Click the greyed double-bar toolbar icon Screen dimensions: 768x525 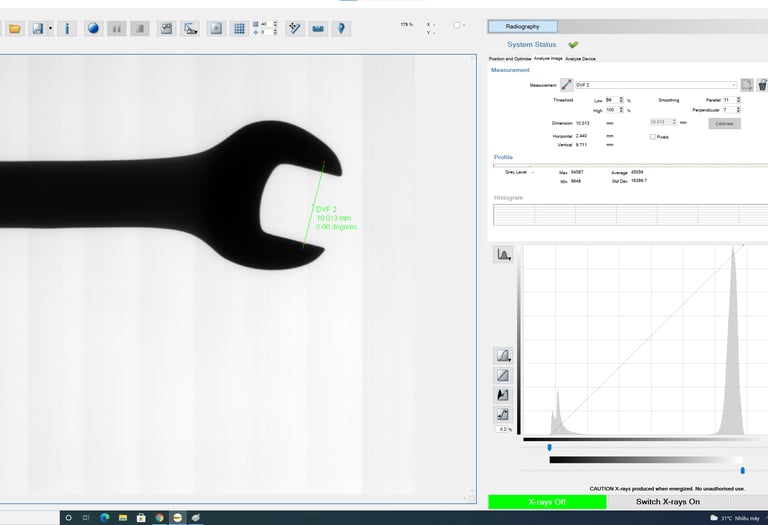[x=117, y=29]
